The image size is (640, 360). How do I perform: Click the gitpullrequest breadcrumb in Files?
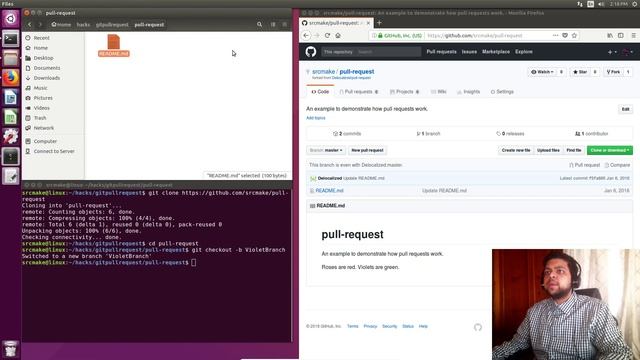click(x=112, y=24)
